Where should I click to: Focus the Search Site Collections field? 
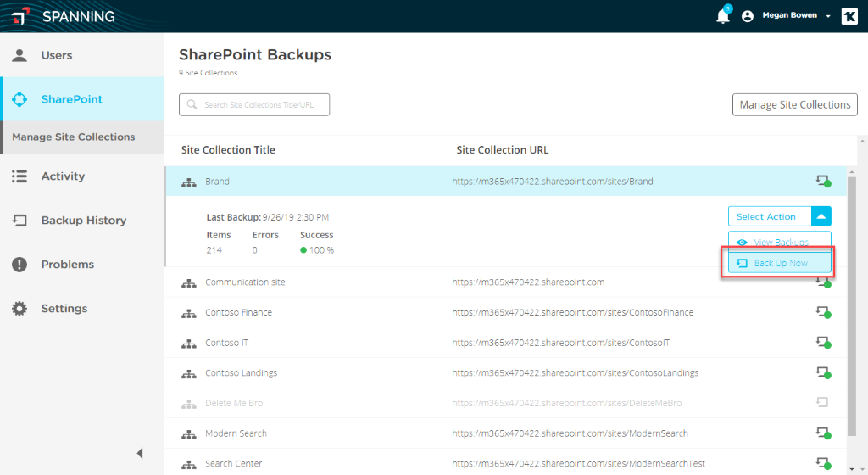coord(254,104)
